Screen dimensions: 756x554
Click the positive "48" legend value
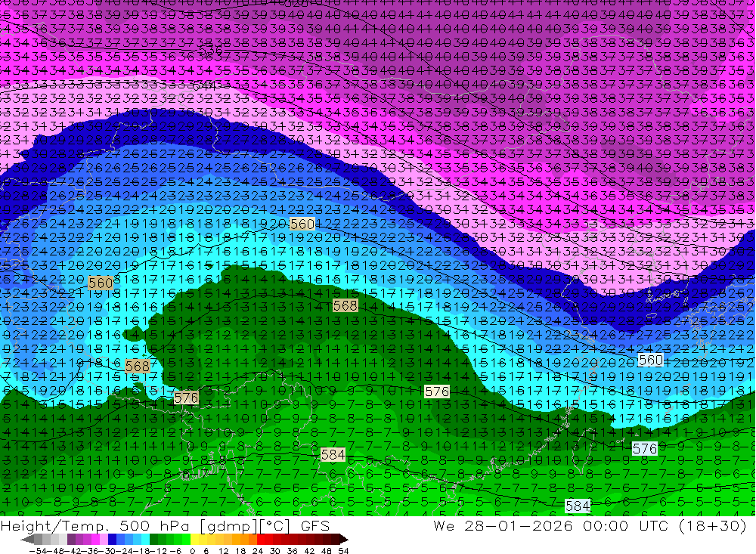click(327, 551)
